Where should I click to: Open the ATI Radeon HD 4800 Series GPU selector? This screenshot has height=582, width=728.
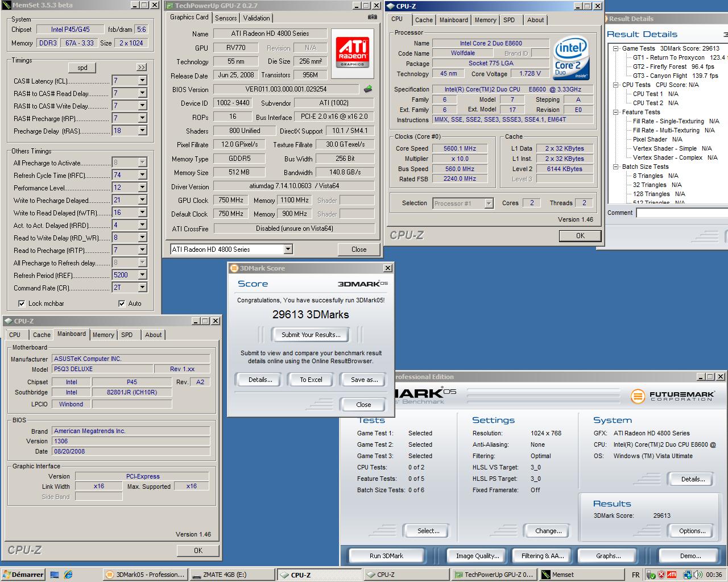point(231,249)
